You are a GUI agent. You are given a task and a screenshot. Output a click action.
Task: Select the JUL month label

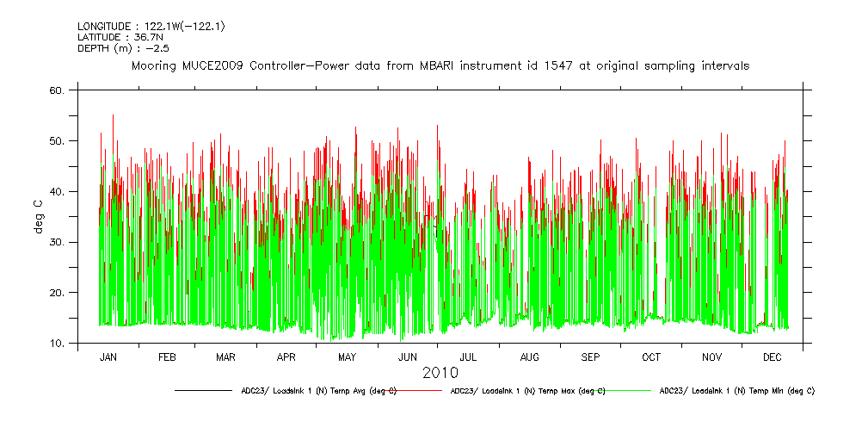(468, 356)
